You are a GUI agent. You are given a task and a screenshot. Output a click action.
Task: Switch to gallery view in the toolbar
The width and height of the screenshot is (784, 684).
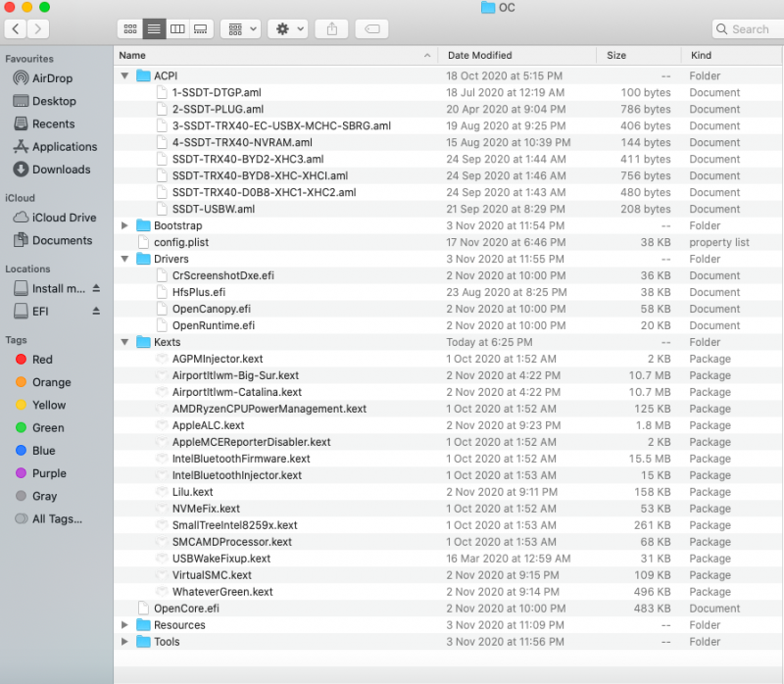[200, 28]
